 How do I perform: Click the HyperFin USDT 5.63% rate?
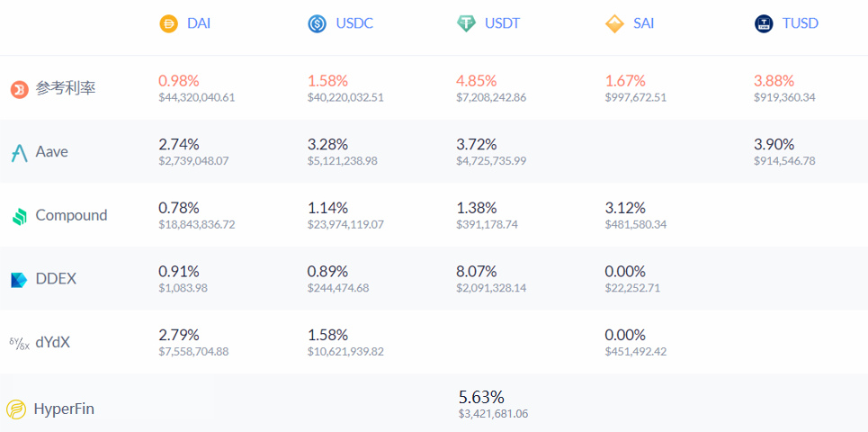[x=481, y=397]
